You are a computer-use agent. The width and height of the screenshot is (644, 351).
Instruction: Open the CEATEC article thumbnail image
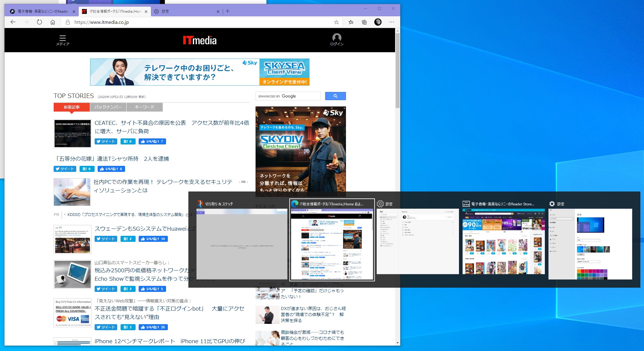(72, 134)
